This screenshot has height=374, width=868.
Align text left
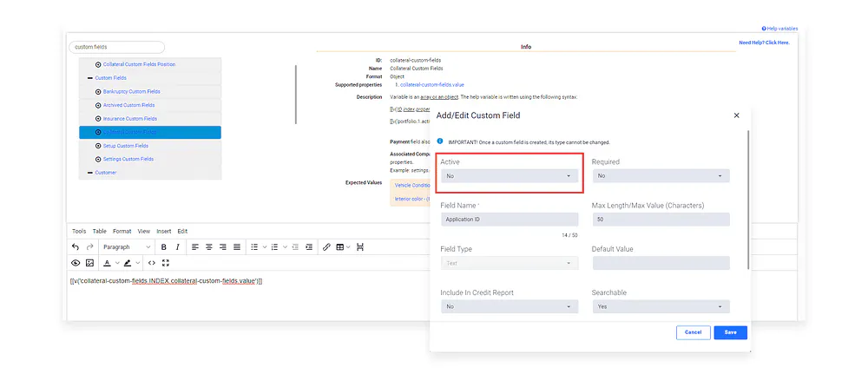pyautogui.click(x=195, y=247)
